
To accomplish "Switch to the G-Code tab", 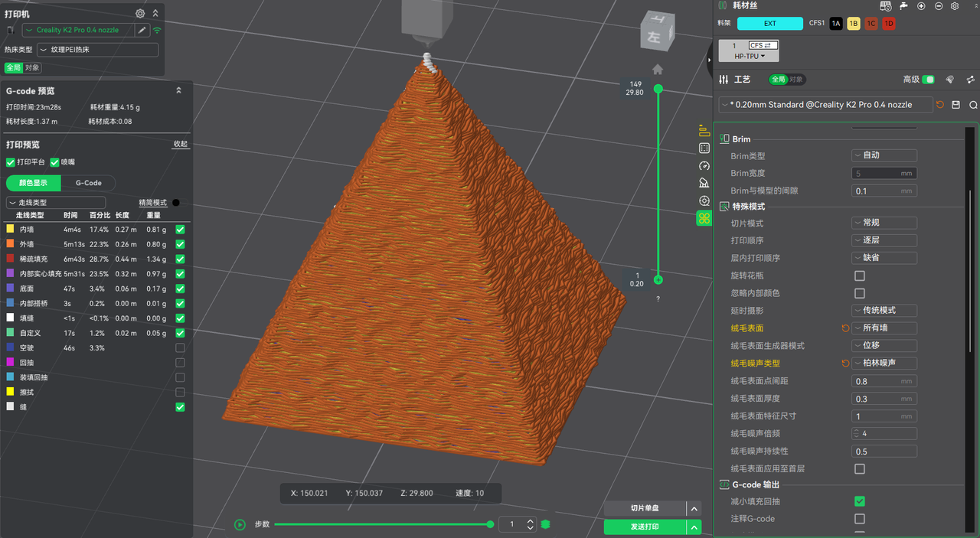I will 88,183.
